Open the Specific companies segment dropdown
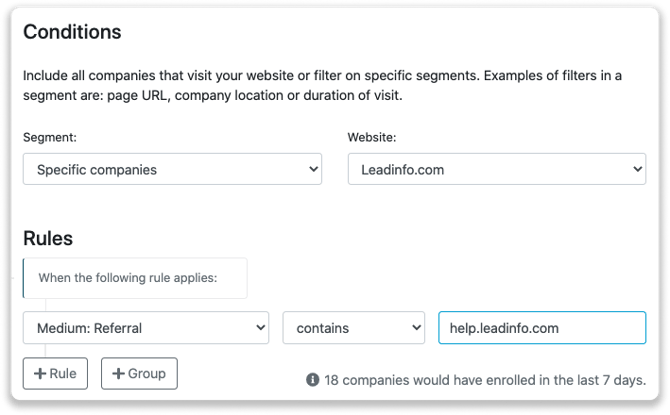 tap(172, 170)
